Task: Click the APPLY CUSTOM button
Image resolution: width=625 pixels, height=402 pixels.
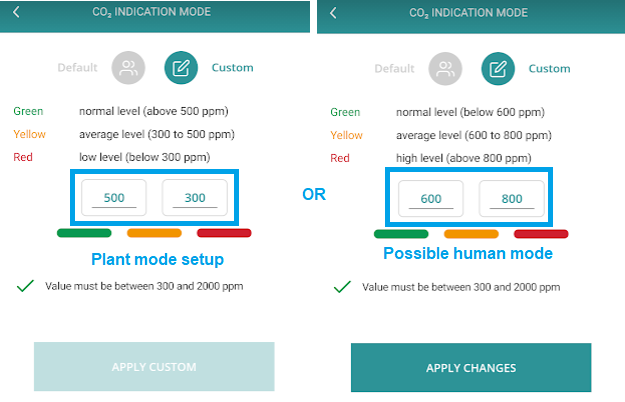Action: pos(154,367)
